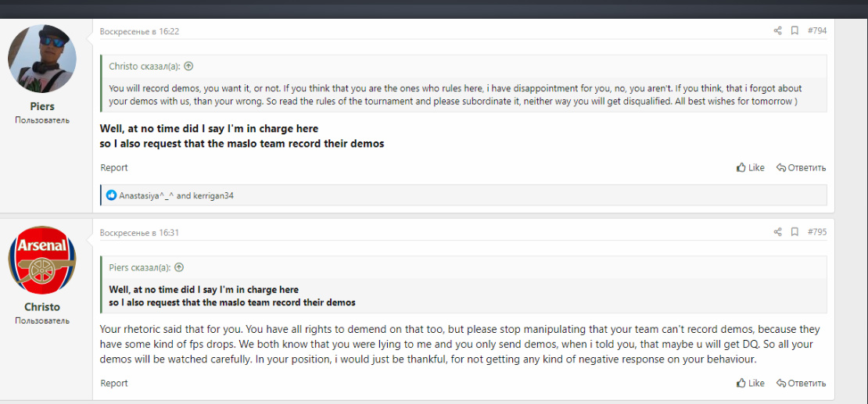This screenshot has height=404, width=868.
Task: Report Christo's post
Action: pos(114,383)
